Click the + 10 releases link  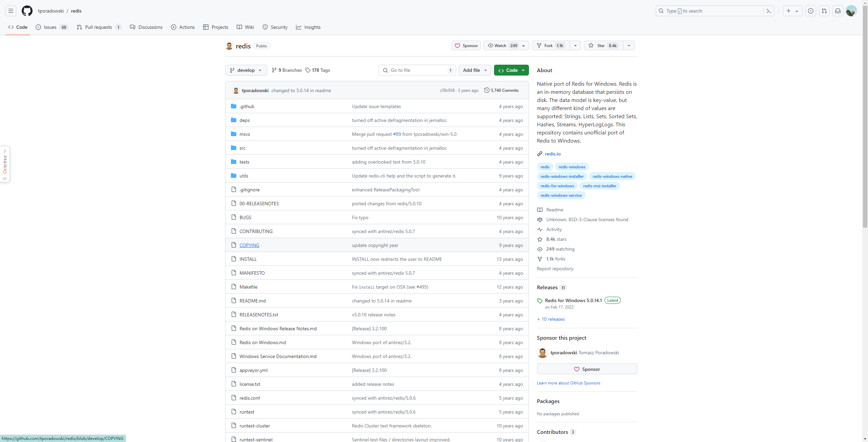tap(551, 319)
